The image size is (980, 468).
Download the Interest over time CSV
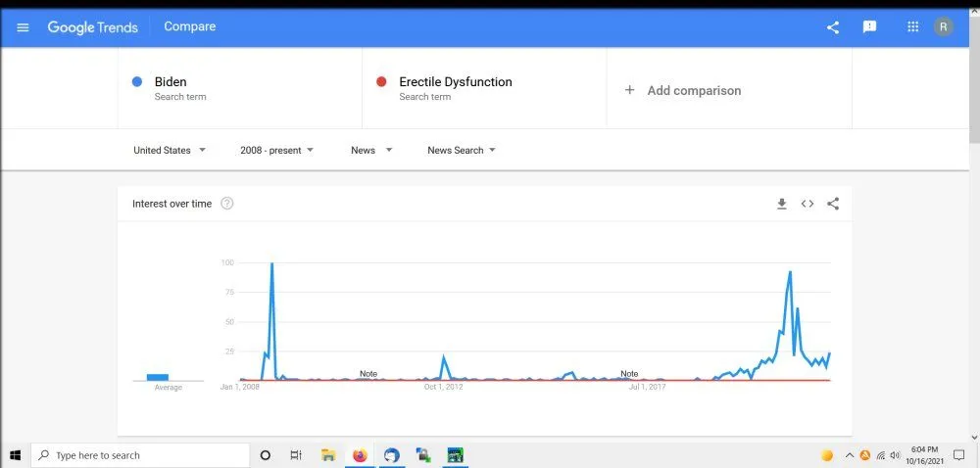click(x=782, y=204)
